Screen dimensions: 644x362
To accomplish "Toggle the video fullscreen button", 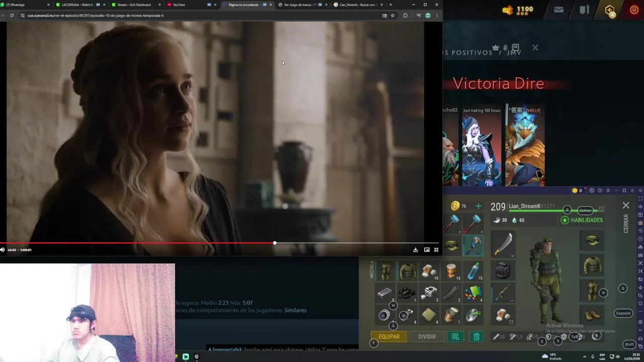I will pos(436,250).
